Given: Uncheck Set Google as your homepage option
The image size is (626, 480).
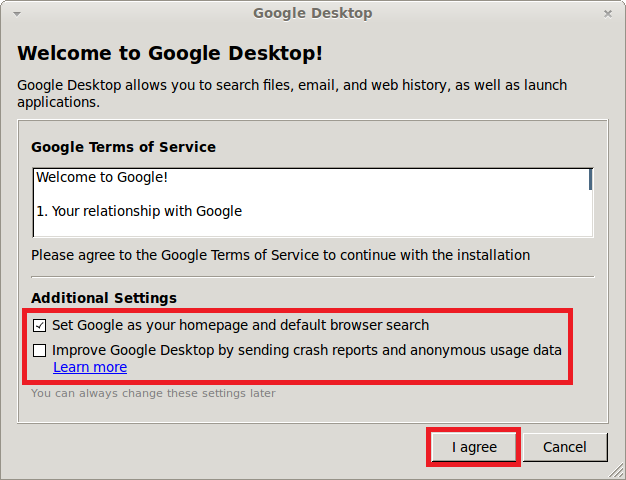Looking at the screenshot, I should [x=40, y=325].
